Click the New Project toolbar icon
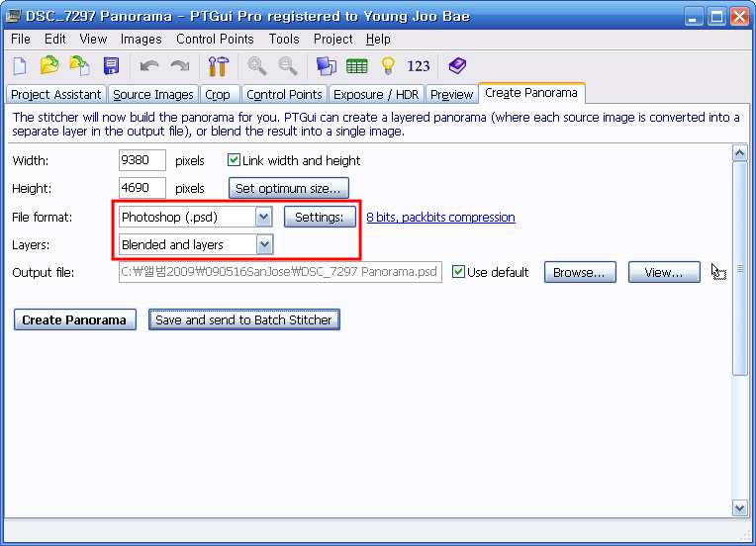756x546 pixels. click(x=20, y=66)
